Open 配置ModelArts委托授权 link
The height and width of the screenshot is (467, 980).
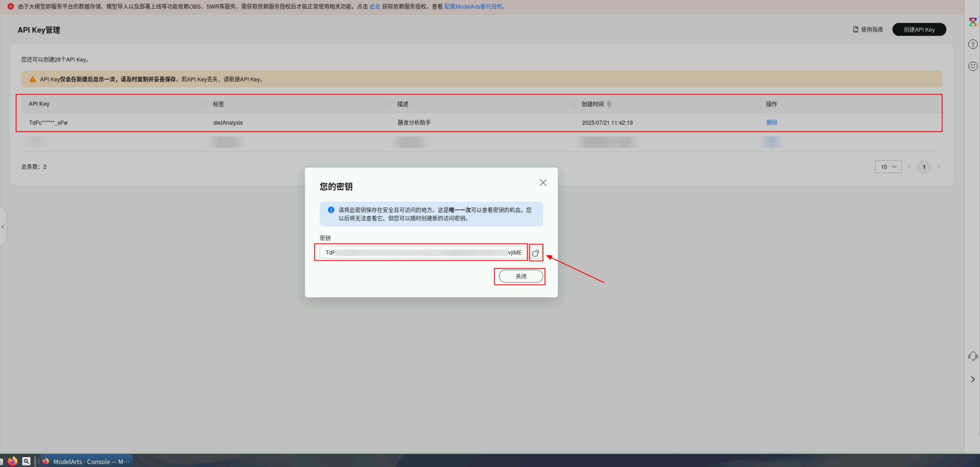(474, 6)
